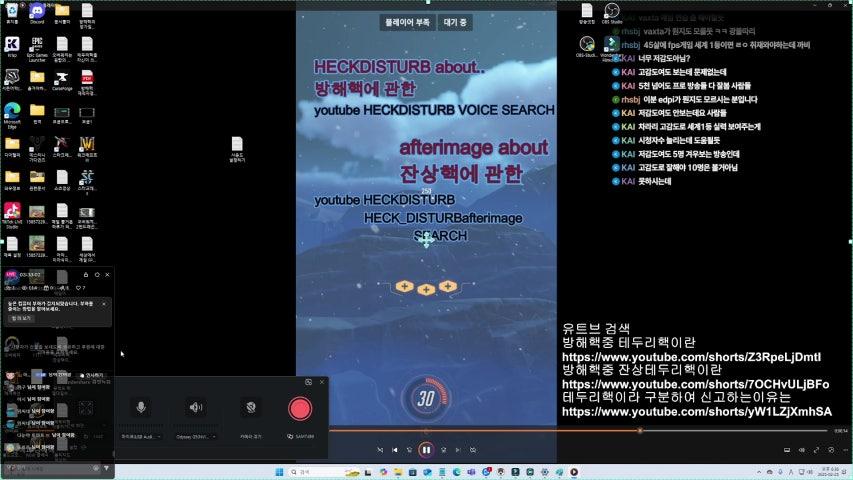
Task: Click the screenshot icon in recorder panel
Action: click(308, 382)
